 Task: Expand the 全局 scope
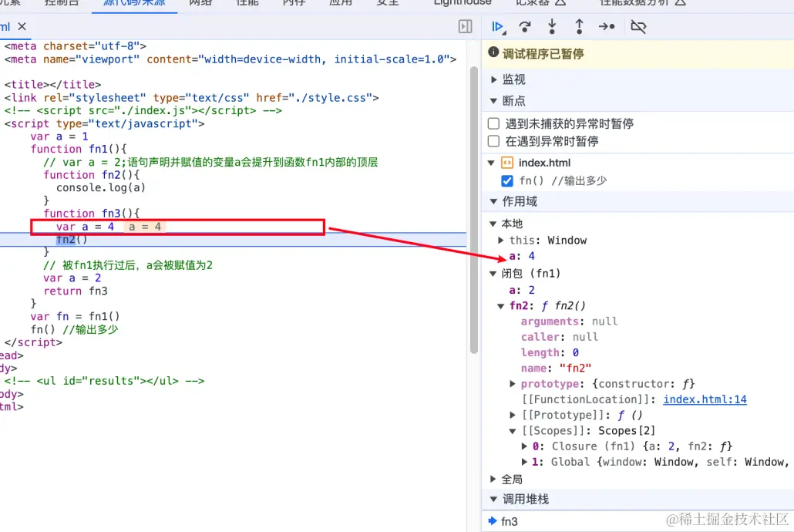coord(493,479)
